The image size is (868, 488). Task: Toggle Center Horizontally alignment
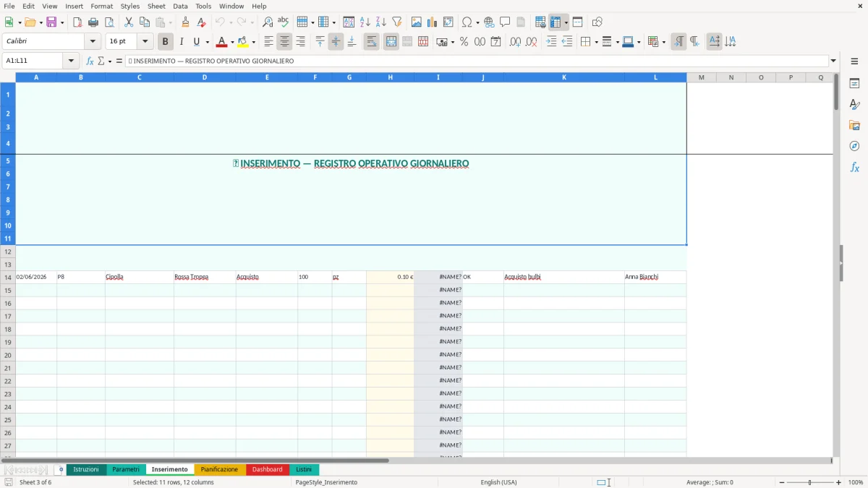285,42
